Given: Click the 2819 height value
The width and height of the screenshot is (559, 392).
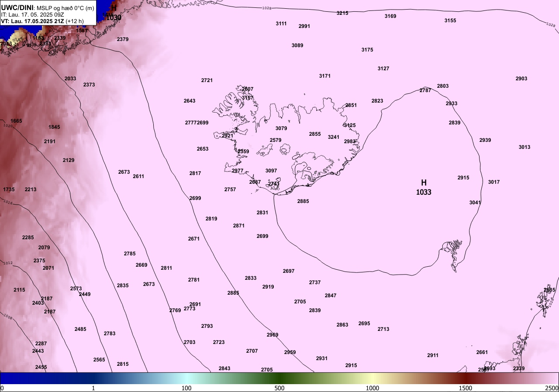Looking at the screenshot, I should tap(211, 219).
